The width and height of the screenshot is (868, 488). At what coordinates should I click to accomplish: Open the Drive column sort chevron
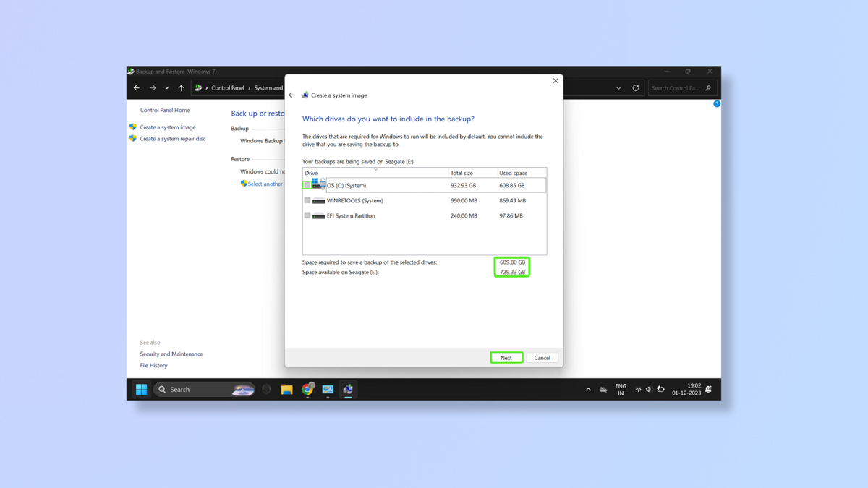(x=375, y=168)
